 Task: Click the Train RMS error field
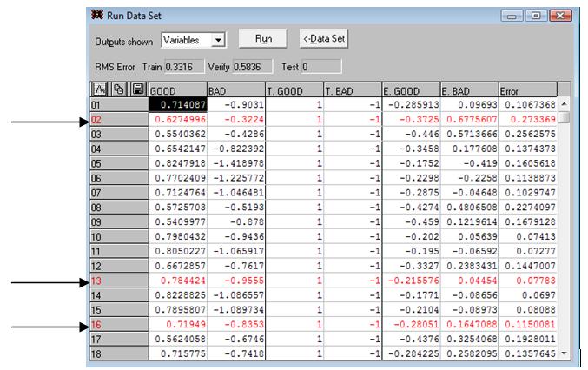tap(184, 67)
